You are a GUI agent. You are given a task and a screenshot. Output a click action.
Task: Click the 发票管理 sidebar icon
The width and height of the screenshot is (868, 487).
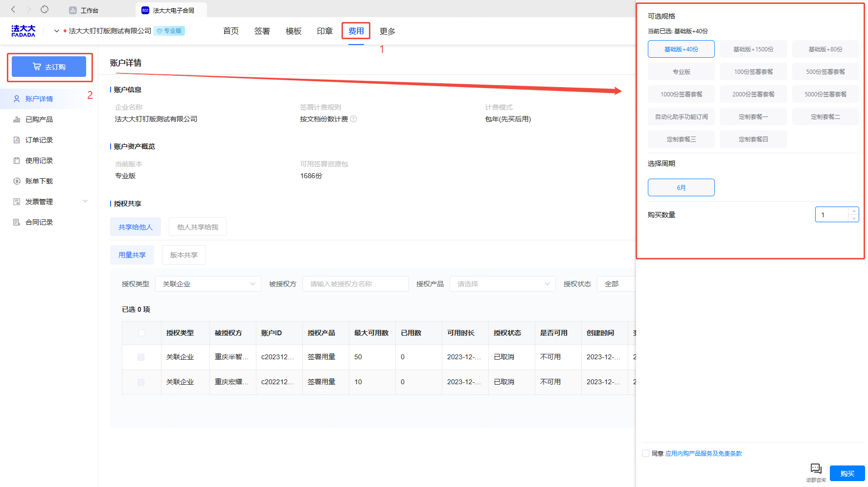[17, 202]
